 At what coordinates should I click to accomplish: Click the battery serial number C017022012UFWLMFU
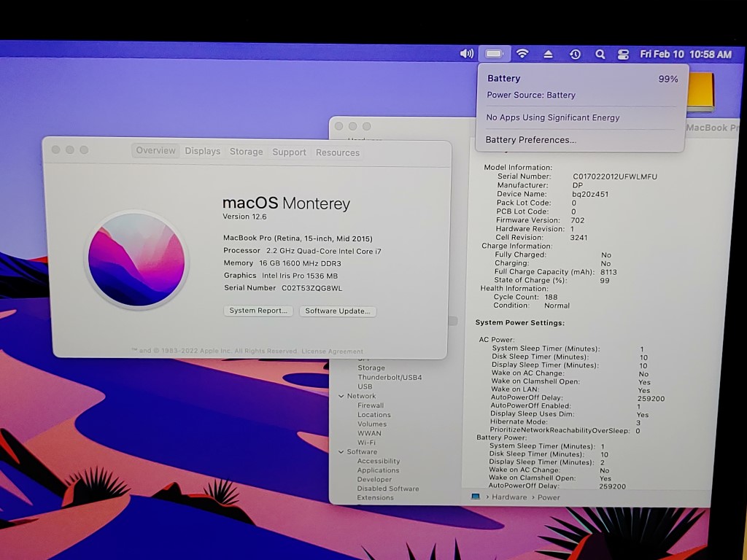pos(614,176)
